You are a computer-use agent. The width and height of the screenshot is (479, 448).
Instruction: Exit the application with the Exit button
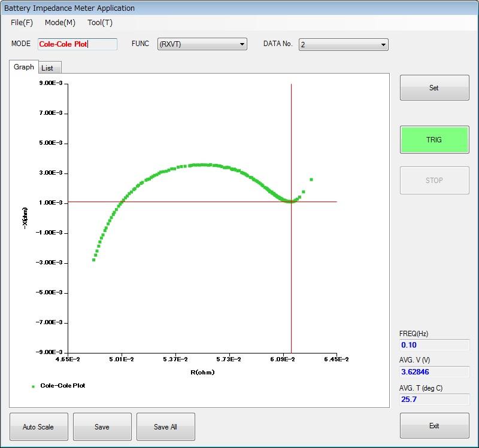[x=435, y=426]
